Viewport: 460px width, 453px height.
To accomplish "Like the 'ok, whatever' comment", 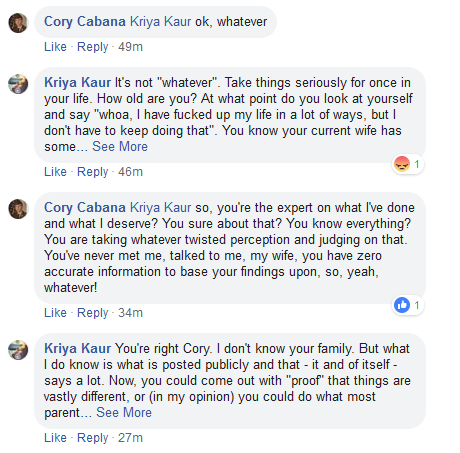I will click(x=55, y=47).
